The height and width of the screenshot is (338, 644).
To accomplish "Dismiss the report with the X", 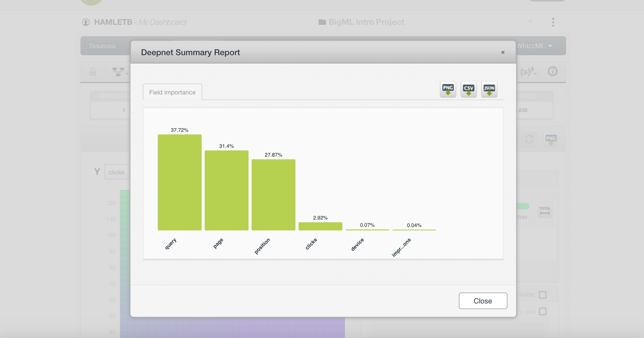I will (503, 52).
